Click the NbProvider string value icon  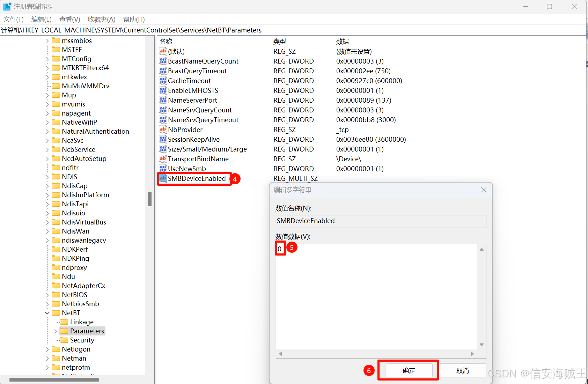tap(163, 130)
